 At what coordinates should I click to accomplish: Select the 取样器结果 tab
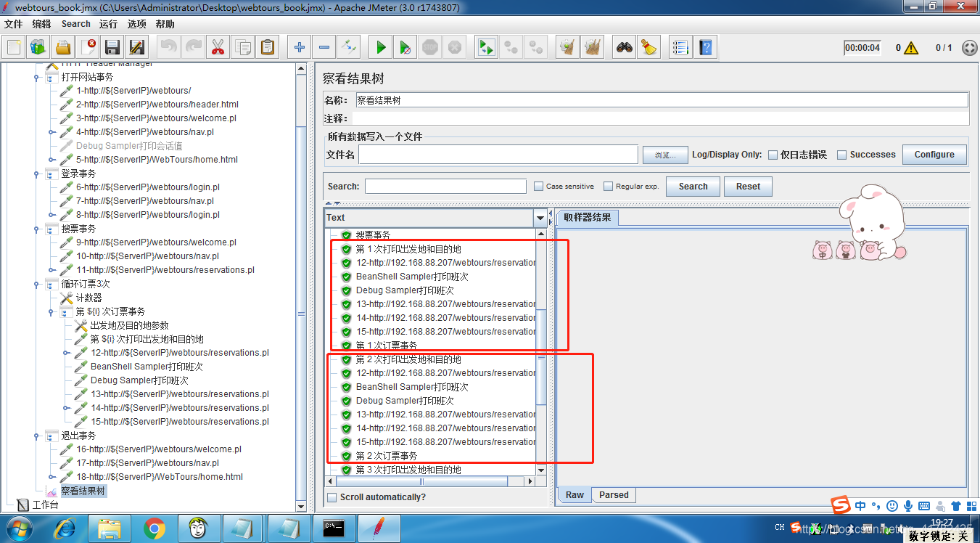coord(588,218)
